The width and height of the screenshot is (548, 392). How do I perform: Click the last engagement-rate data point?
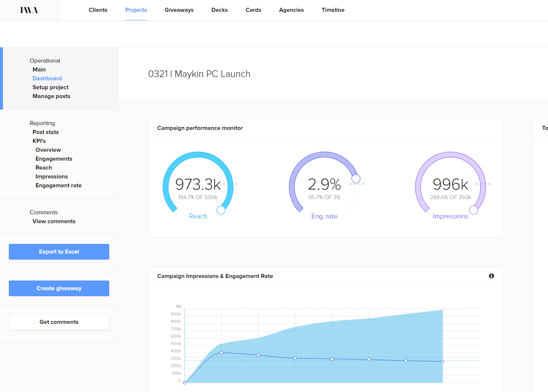443,362
